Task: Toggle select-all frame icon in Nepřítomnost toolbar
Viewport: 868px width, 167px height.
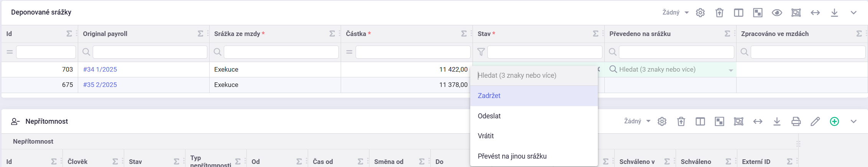Action: click(738, 121)
